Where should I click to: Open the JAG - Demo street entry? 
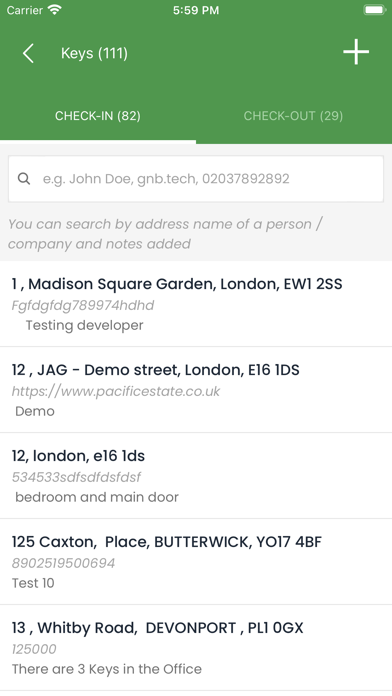click(x=196, y=390)
